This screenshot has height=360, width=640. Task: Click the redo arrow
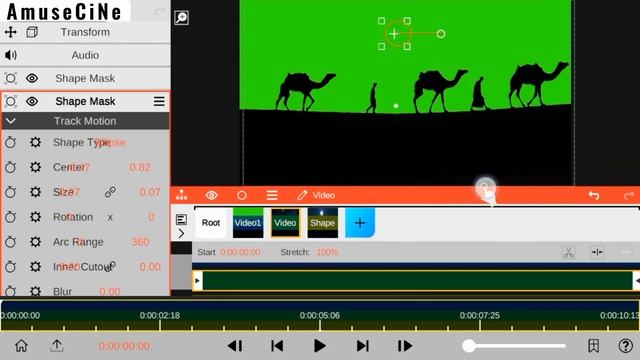tap(629, 196)
